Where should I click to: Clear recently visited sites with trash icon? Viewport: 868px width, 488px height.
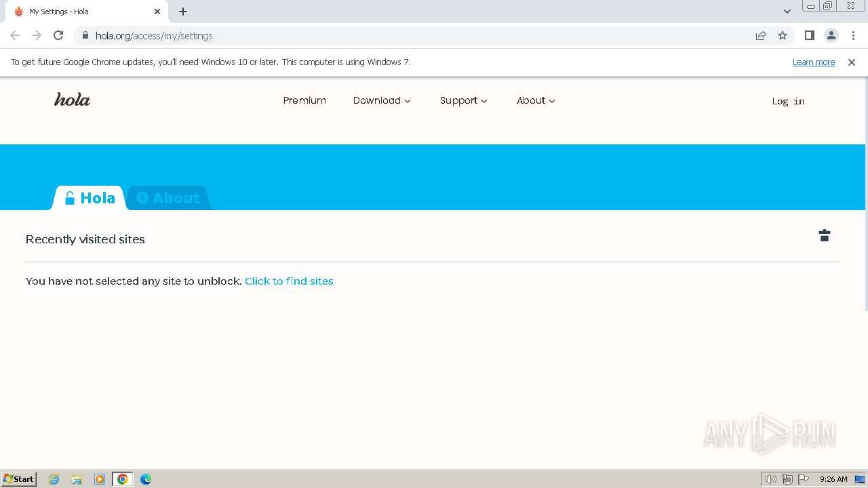(x=825, y=235)
